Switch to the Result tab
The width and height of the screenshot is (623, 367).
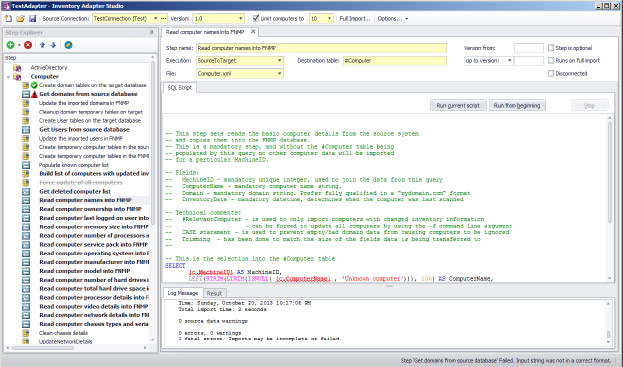pyautogui.click(x=214, y=293)
